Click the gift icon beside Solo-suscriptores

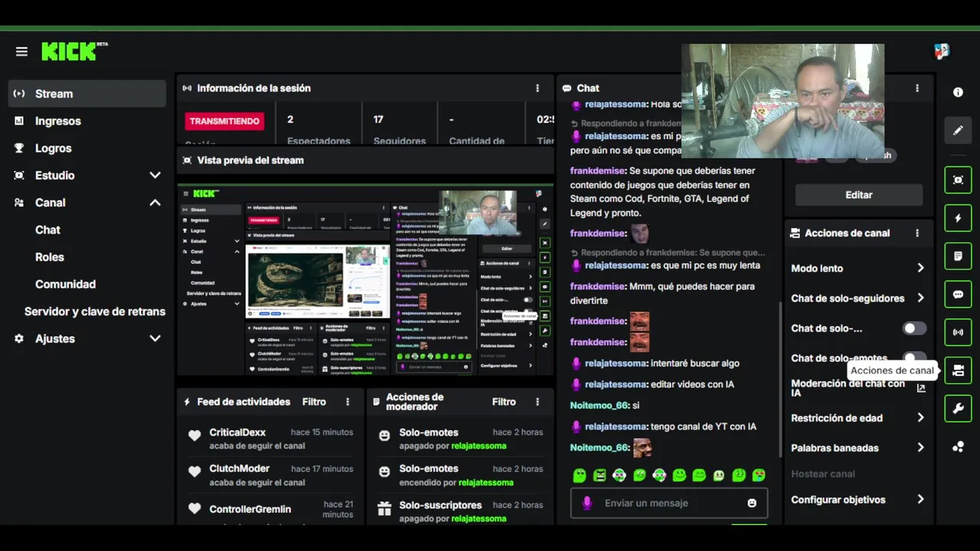(384, 509)
